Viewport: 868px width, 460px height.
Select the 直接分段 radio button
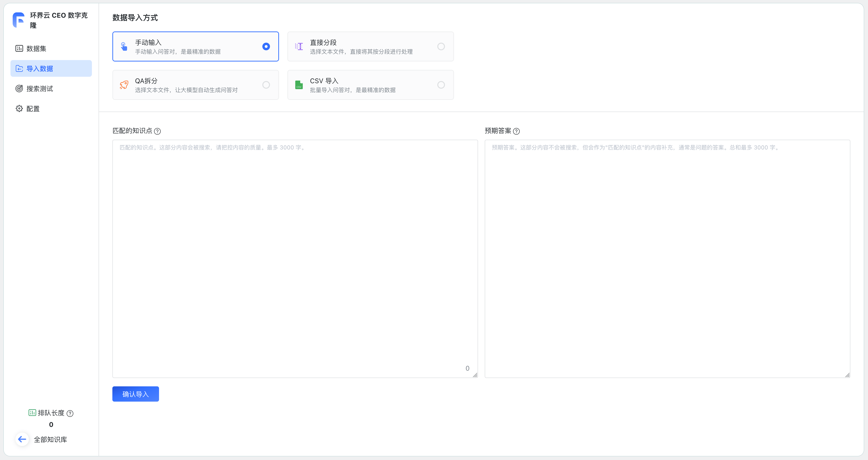click(441, 46)
